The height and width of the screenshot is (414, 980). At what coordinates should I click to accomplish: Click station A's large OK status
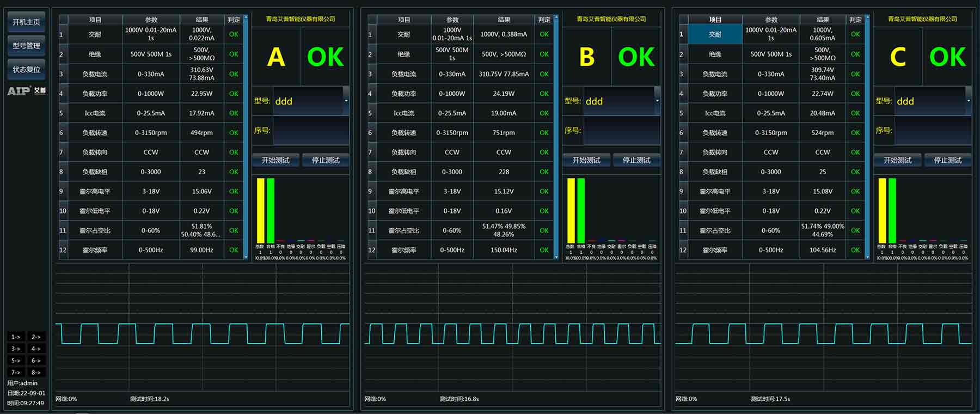coord(325,57)
